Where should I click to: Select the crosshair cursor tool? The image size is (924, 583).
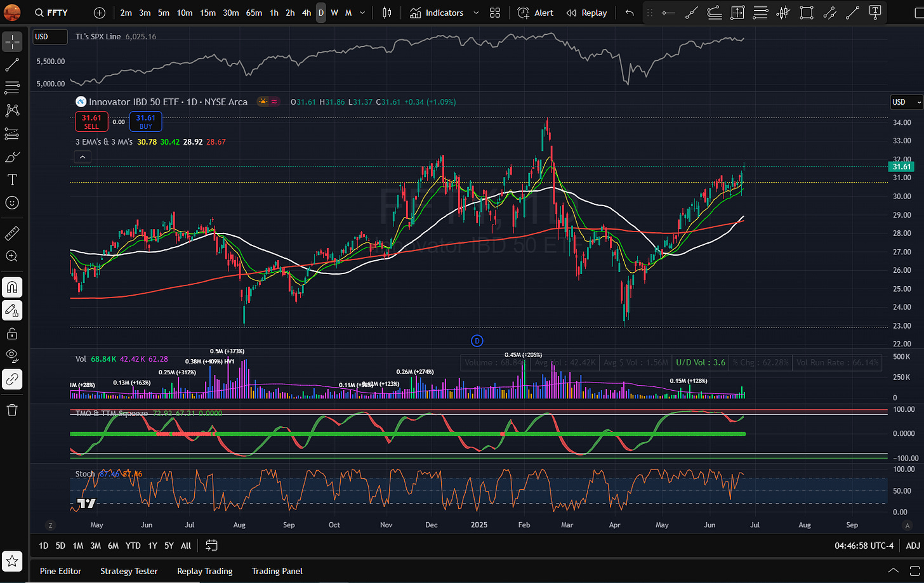click(x=12, y=41)
